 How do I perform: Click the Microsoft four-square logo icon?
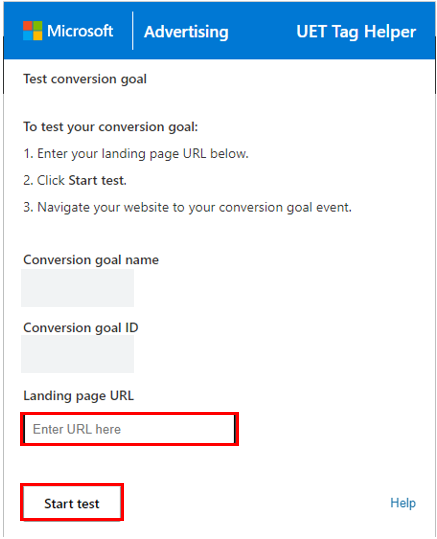click(x=33, y=31)
